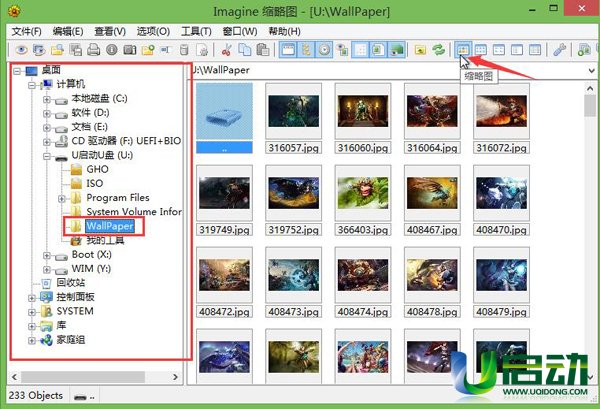
Task: Click the clipboard Paste icon
Action: 262,50
